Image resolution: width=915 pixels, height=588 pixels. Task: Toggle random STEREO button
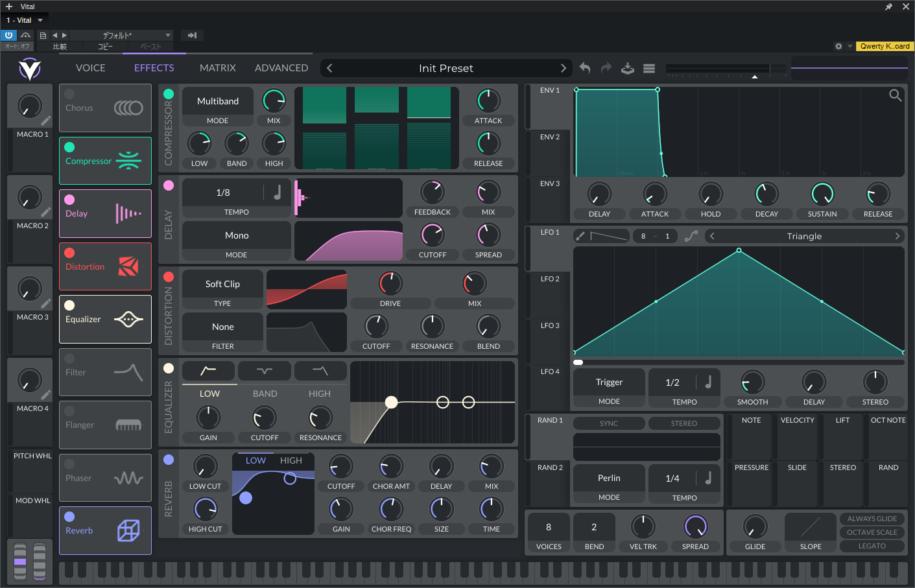(x=684, y=423)
